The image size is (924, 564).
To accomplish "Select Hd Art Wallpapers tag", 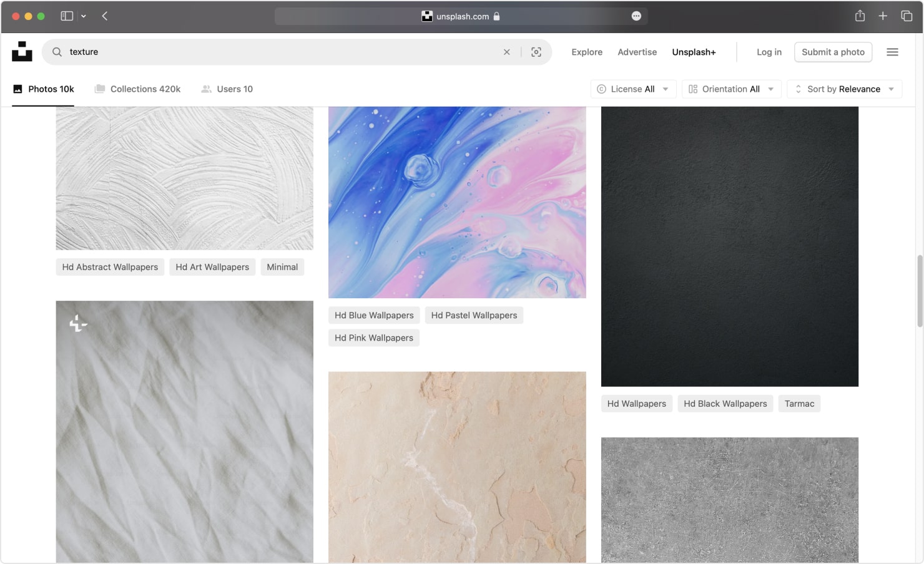I will click(212, 267).
